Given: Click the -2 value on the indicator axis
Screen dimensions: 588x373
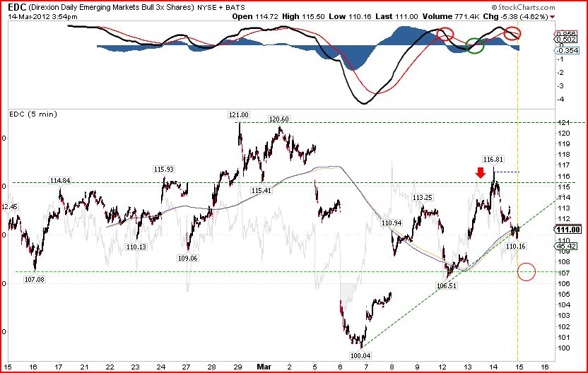Looking at the screenshot, I should pyautogui.click(x=560, y=73).
